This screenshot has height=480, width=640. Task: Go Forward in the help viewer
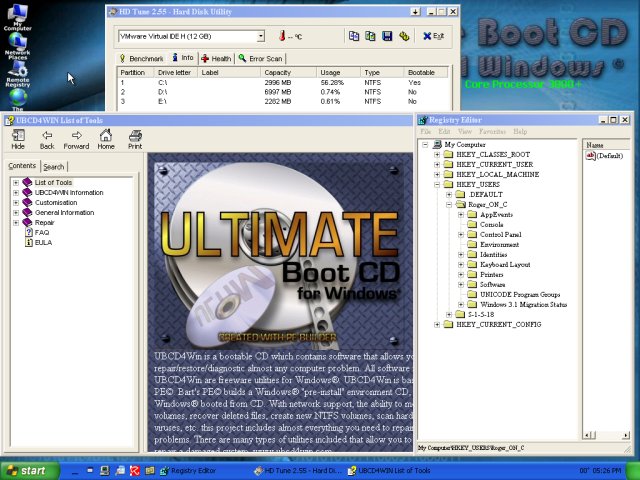click(76, 139)
